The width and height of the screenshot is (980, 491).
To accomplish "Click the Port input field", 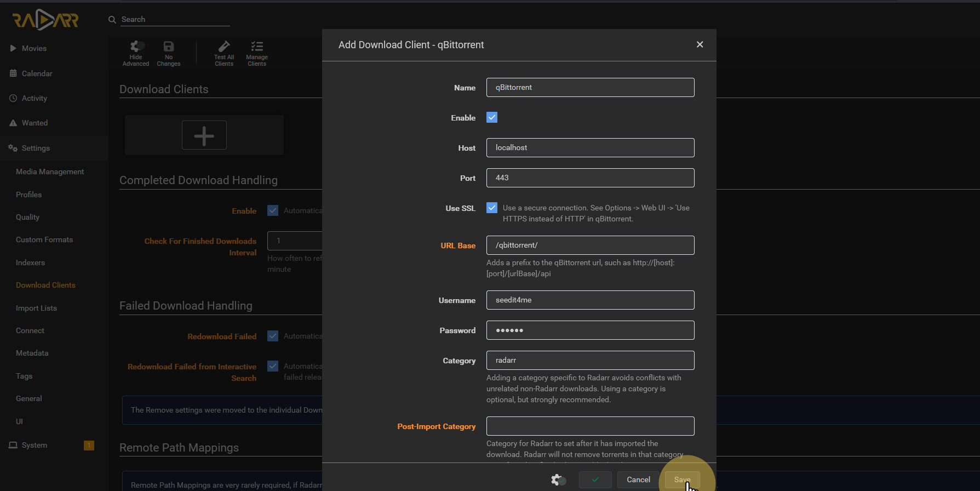I will pos(590,178).
